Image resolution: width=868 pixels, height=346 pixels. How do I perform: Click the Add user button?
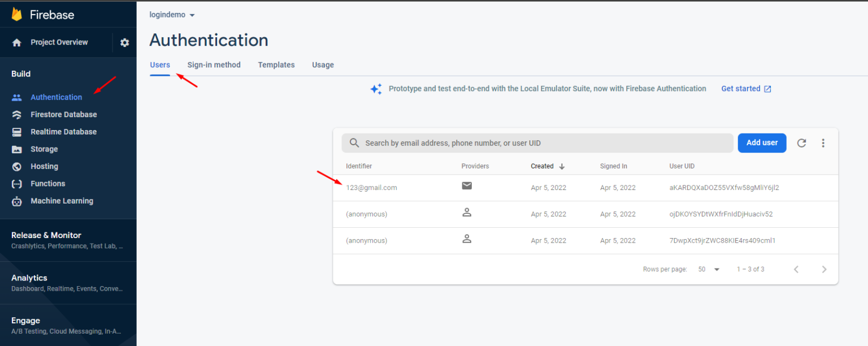[762, 143]
